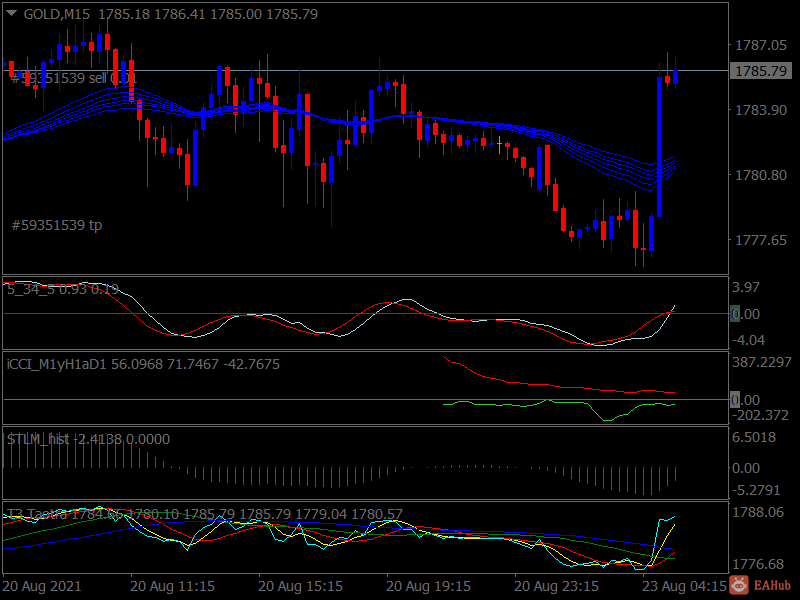The image size is (800, 600).
Task: Click the -202.372 CCI scale value
Action: [x=760, y=415]
